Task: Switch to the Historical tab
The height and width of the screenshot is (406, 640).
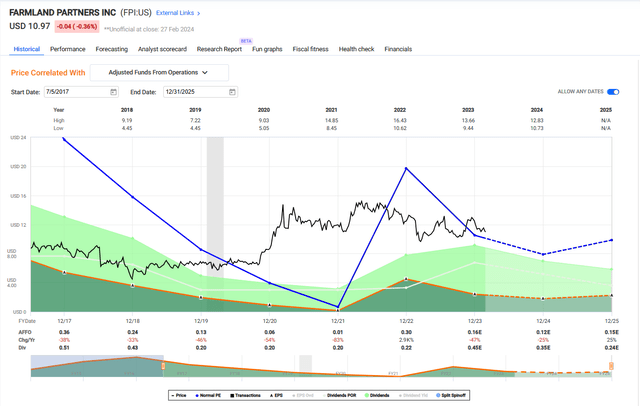Action: 27,49
